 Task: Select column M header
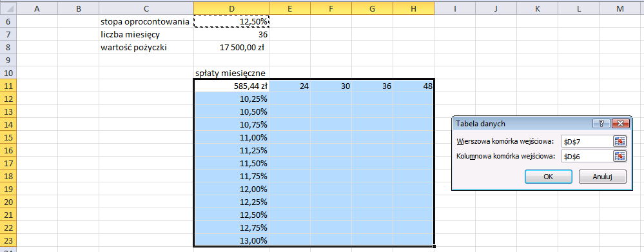pyautogui.click(x=620, y=8)
